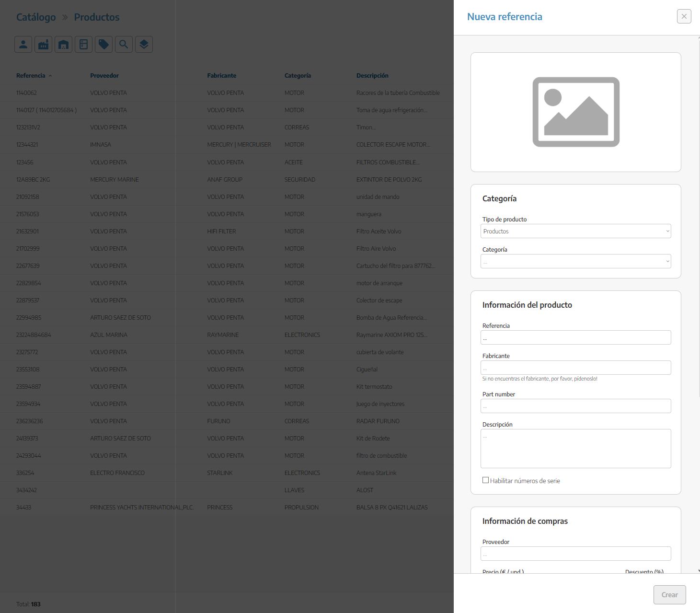Click the pídenoslo link under Fabricante
This screenshot has width=700, height=613.
click(x=585, y=379)
